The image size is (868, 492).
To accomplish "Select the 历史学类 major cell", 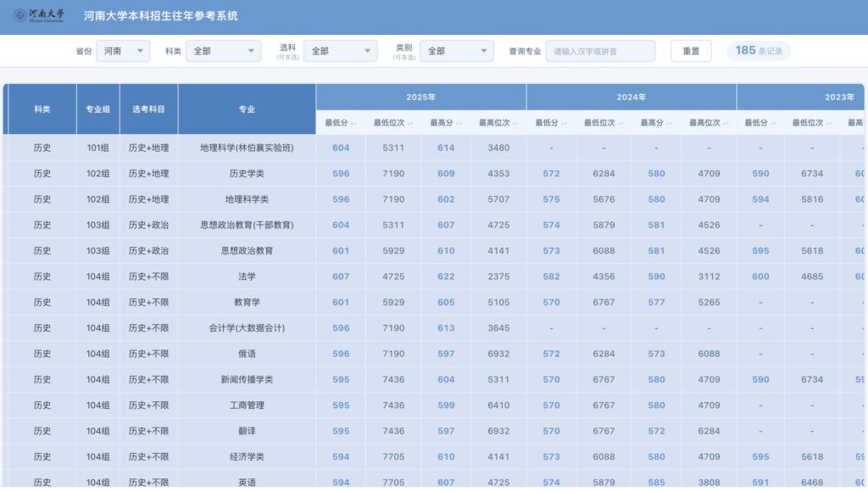I will pyautogui.click(x=247, y=173).
